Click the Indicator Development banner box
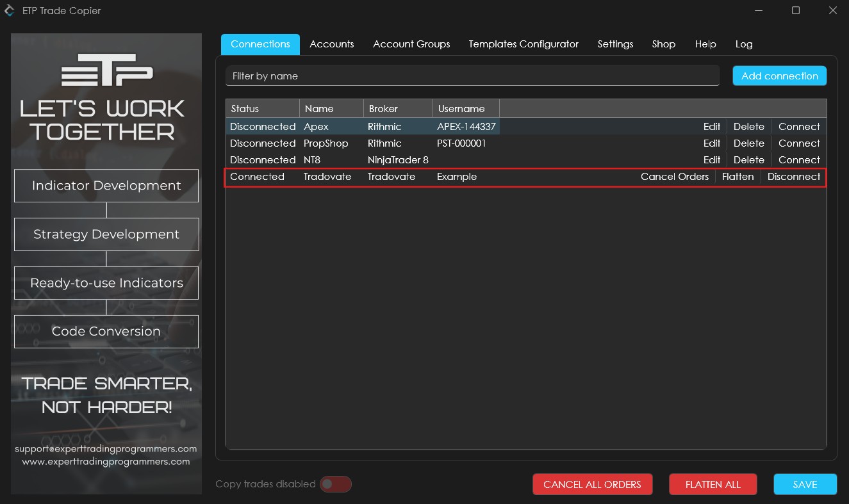This screenshot has height=504, width=849. pos(106,186)
